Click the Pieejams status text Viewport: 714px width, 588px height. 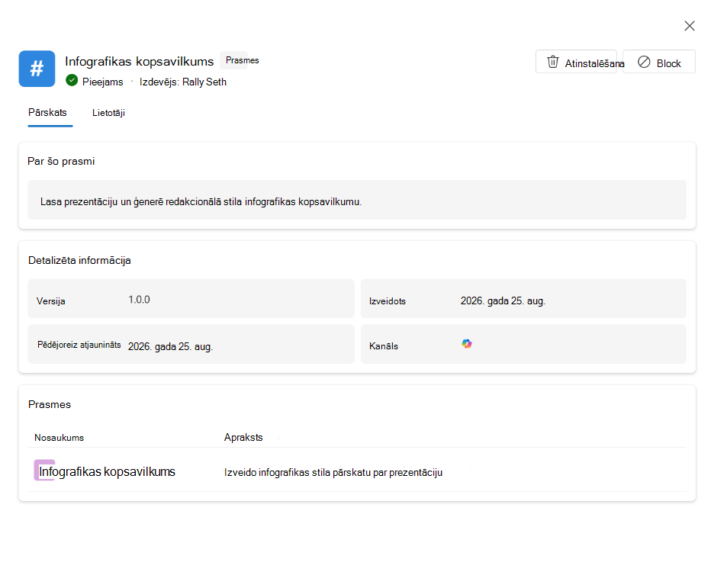tap(102, 82)
